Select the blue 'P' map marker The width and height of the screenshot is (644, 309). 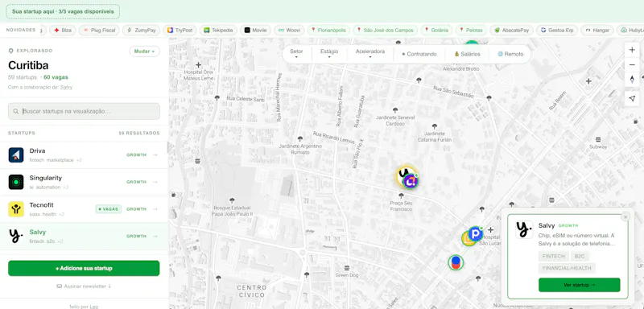(476, 233)
